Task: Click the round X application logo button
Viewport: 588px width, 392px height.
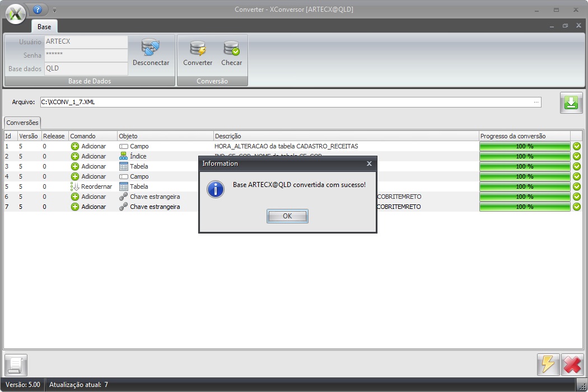Action: pyautogui.click(x=16, y=13)
